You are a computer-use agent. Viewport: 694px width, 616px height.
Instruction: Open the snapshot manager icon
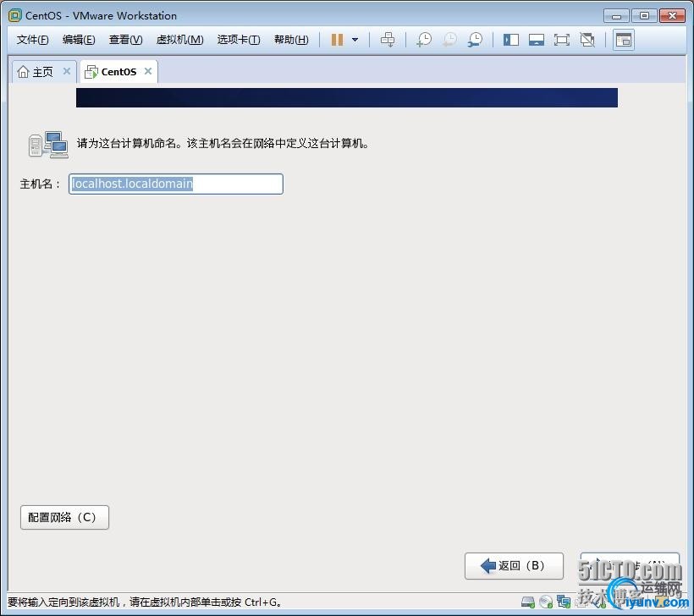[x=475, y=40]
